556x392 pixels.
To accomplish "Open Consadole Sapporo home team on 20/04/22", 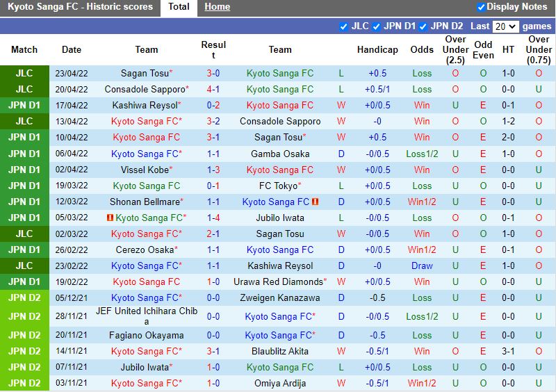I will point(147,90).
